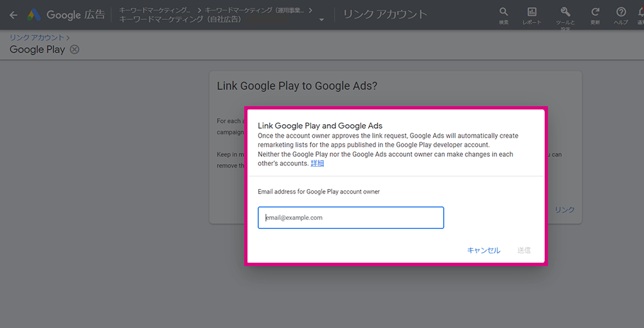The image size is (644, 328).
Task: Click the キーワードマーケティング (自社広告) account name
Action: click(x=180, y=19)
